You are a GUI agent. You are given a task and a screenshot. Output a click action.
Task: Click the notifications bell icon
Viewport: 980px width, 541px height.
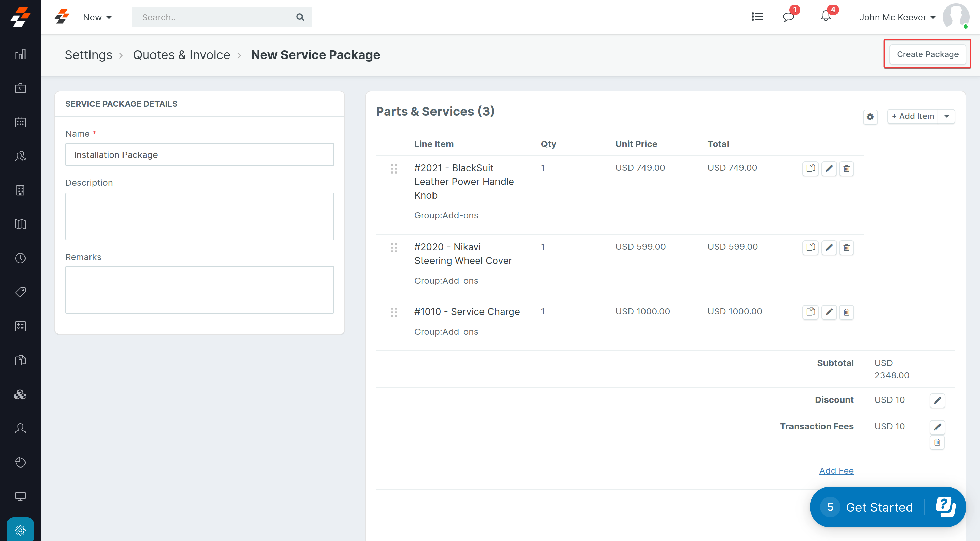825,17
